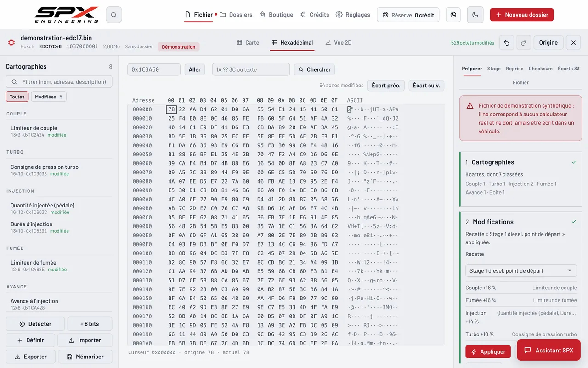This screenshot has height=368, width=588.
Task: Click the cartography filter field
Action: (59, 82)
